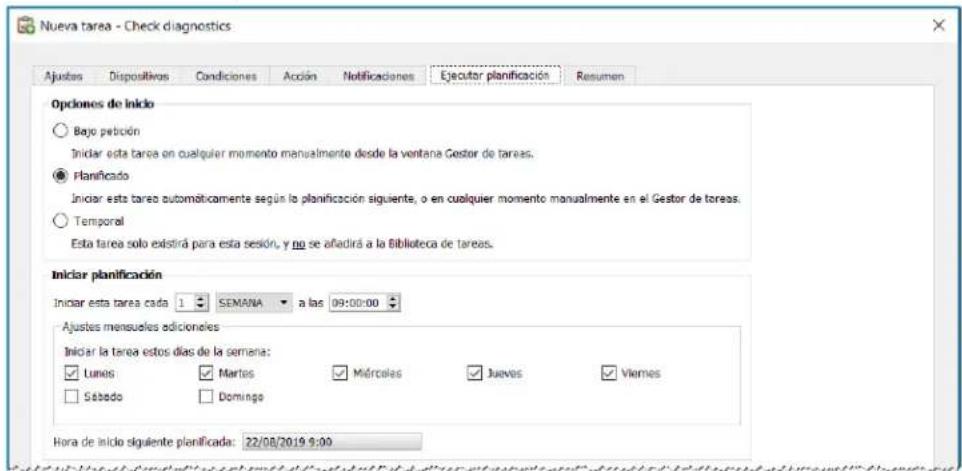Image resolution: width=962 pixels, height=471 pixels.
Task: Open the Dispositivos tab
Action: (x=139, y=77)
